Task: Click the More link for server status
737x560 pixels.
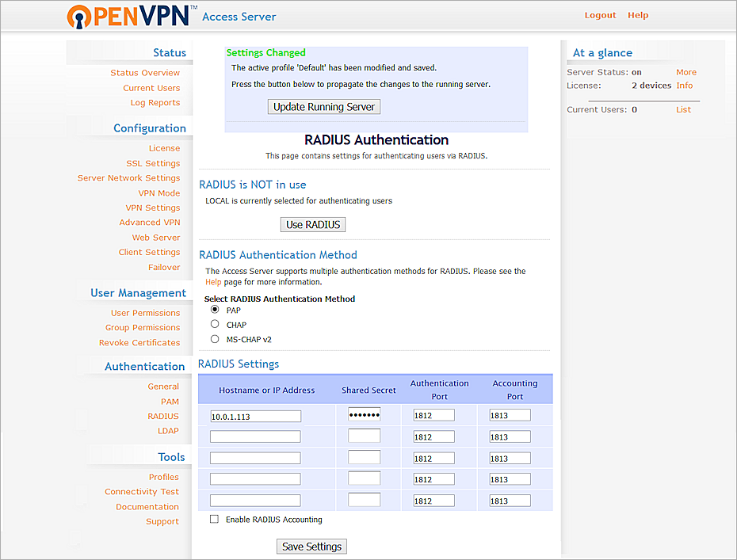Action: coord(685,72)
